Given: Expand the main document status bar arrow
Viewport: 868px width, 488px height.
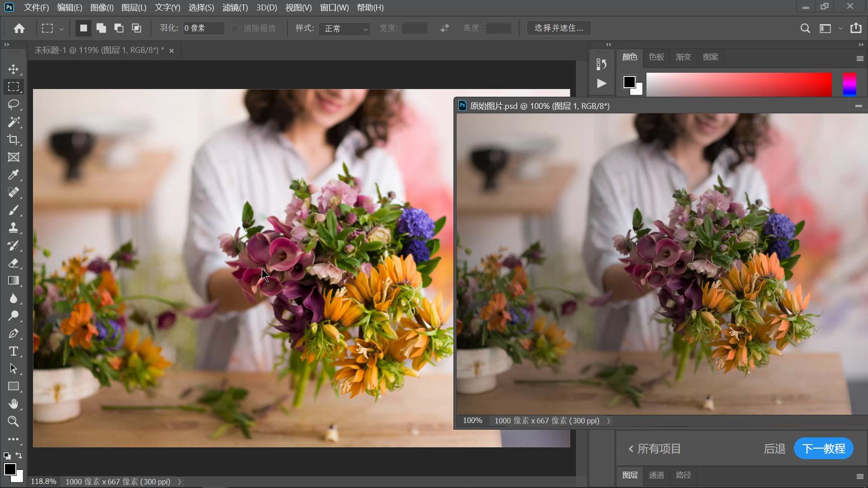Looking at the screenshot, I should 179,482.
